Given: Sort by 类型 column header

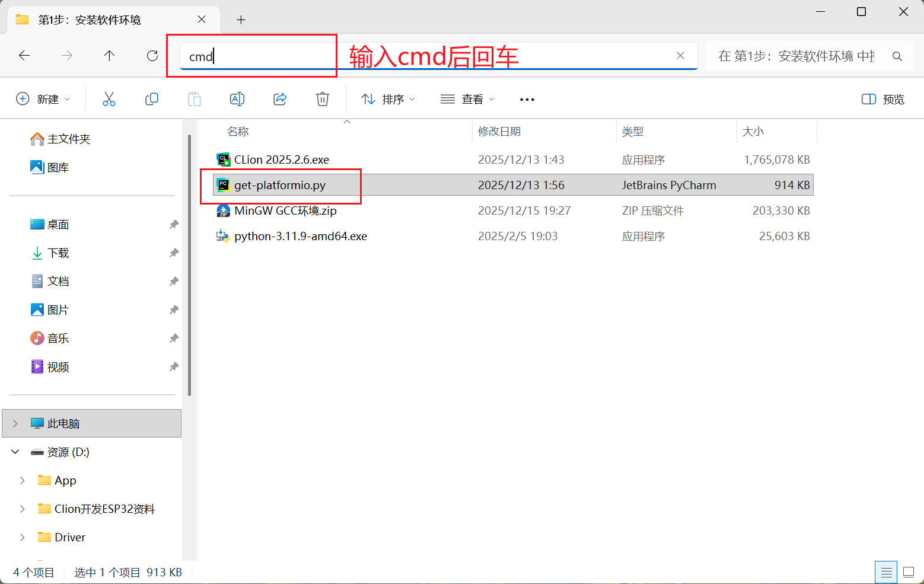Looking at the screenshot, I should click(633, 132).
